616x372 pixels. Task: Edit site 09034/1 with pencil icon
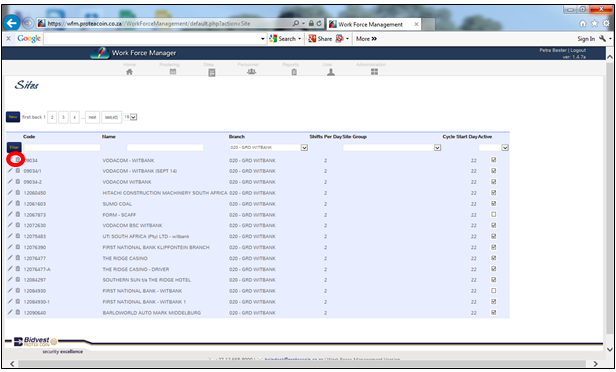[x=10, y=171]
